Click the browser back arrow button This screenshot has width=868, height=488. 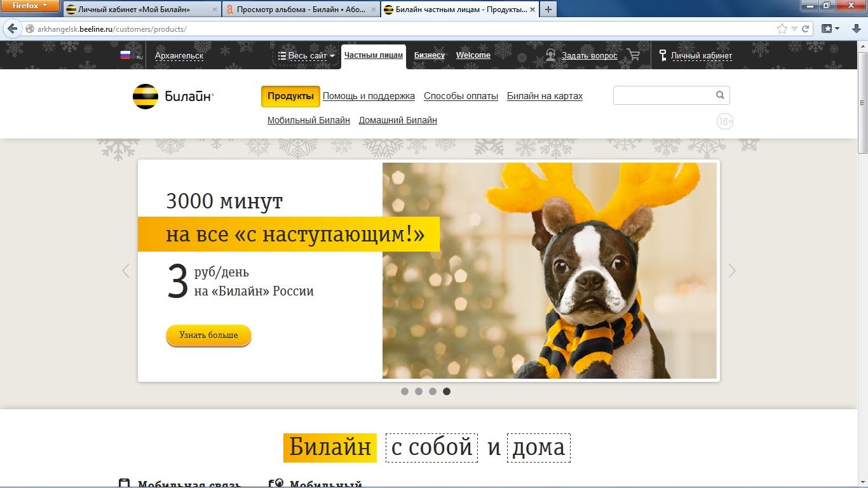(11, 29)
